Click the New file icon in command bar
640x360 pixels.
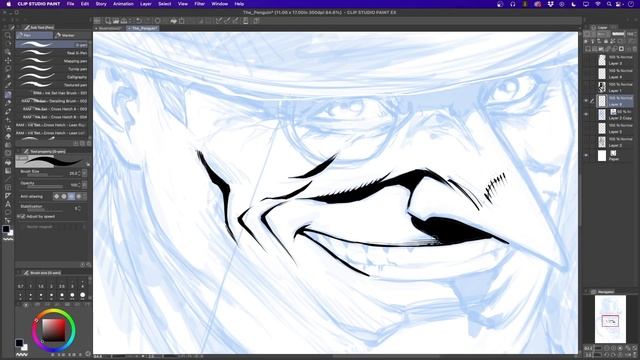pos(108,21)
